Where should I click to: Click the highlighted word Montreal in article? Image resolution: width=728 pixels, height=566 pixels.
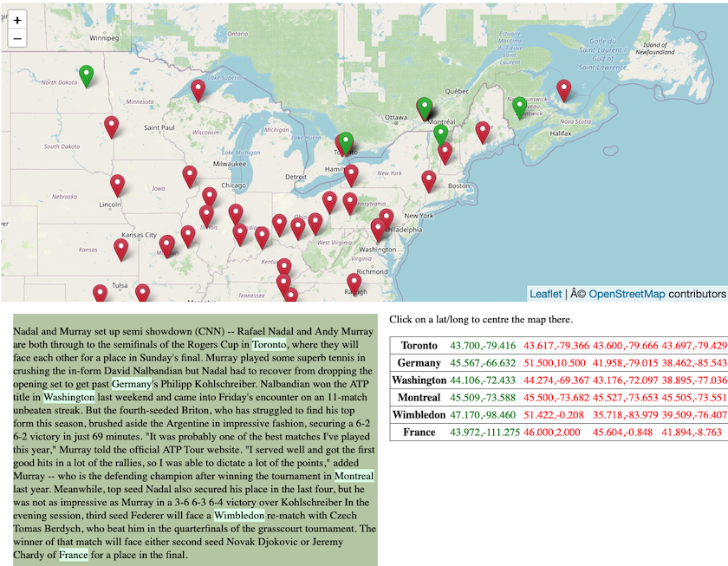point(355,477)
